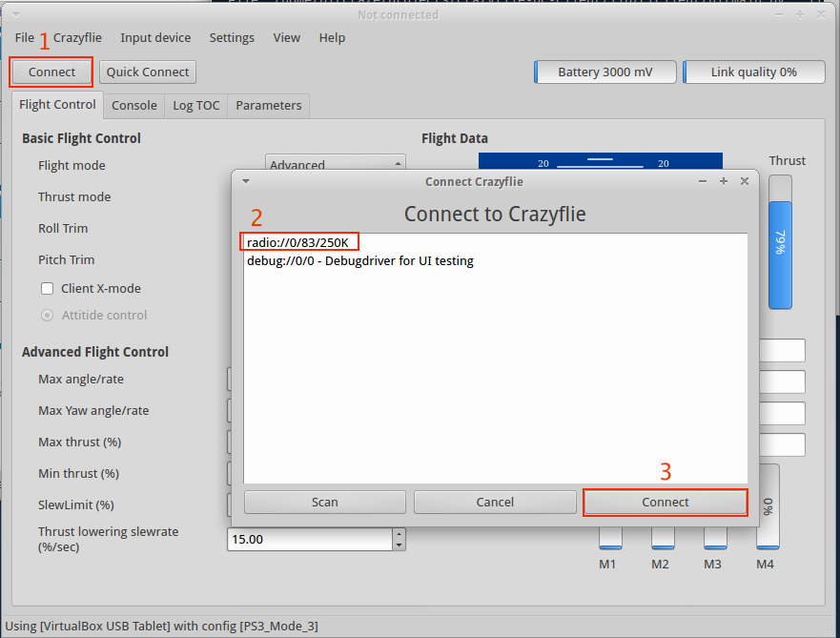Open the Connect Crazyflie dialog's window menu arrow
The width and height of the screenshot is (840, 638).
245,181
